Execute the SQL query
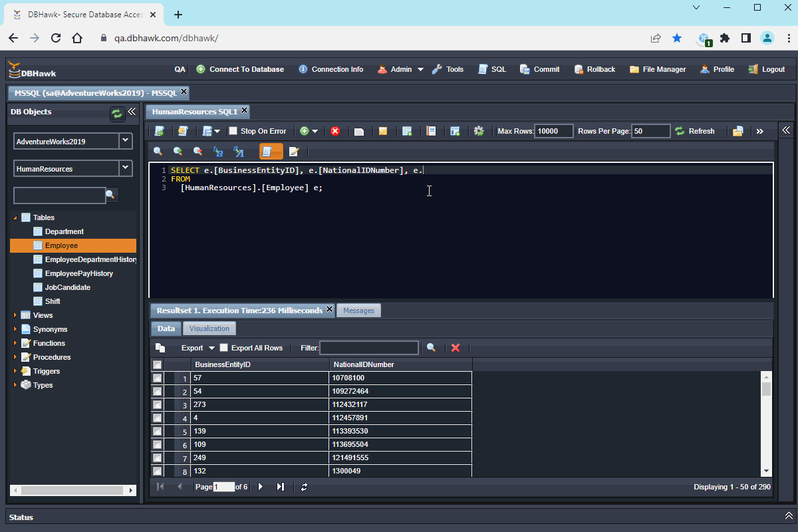The image size is (798, 532). (159, 130)
